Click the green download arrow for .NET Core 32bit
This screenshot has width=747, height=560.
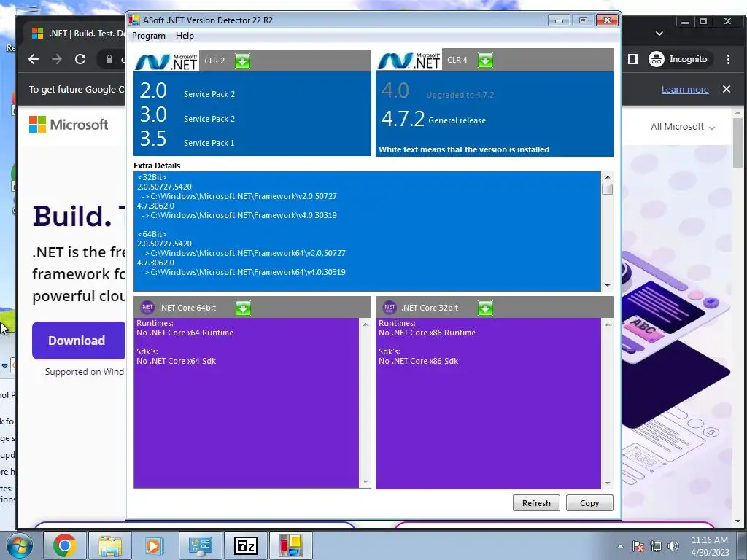tap(485, 308)
